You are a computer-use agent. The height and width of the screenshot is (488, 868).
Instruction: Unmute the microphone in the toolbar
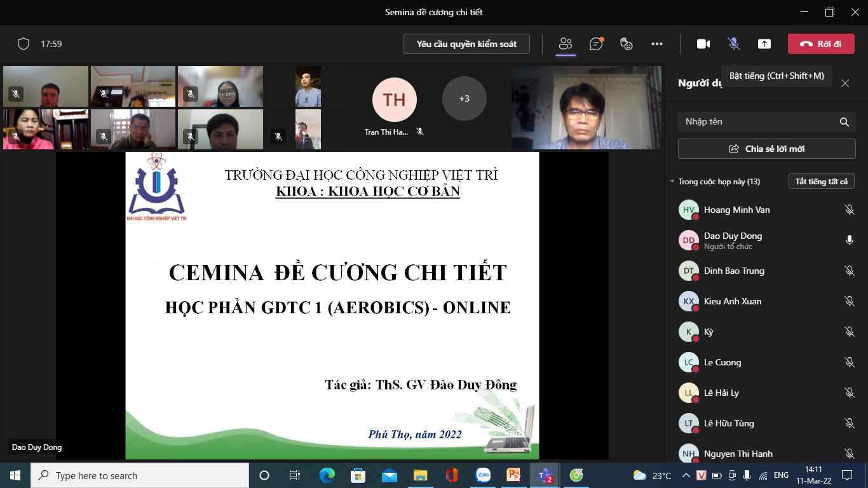pos(733,44)
